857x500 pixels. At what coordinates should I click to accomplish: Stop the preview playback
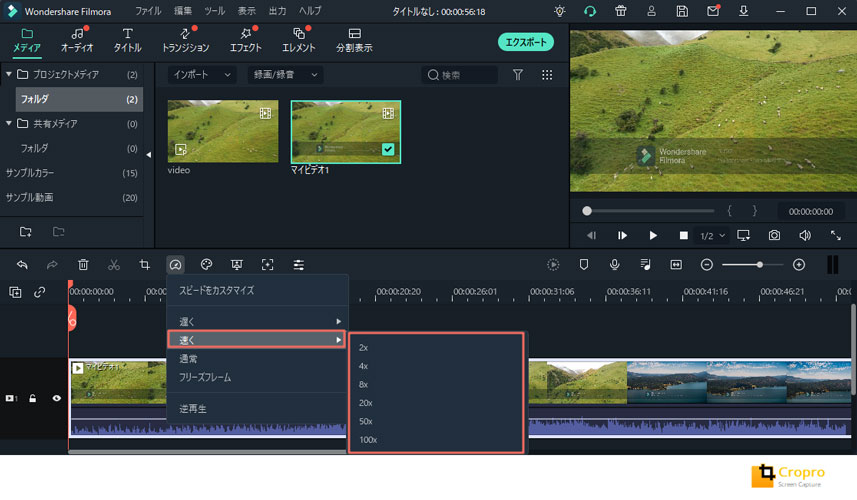pos(683,236)
